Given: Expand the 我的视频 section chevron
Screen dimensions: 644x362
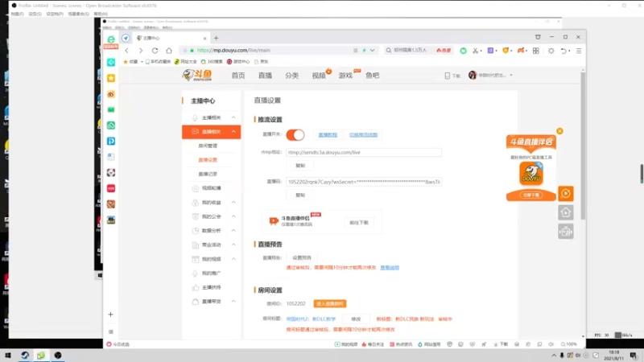Looking at the screenshot, I should pyautogui.click(x=233, y=259).
